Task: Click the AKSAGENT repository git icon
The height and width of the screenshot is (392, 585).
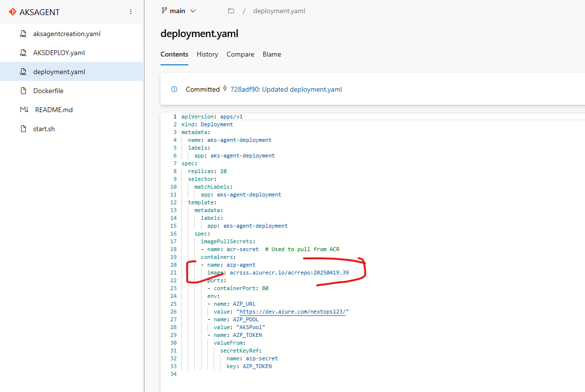Action: (x=12, y=12)
